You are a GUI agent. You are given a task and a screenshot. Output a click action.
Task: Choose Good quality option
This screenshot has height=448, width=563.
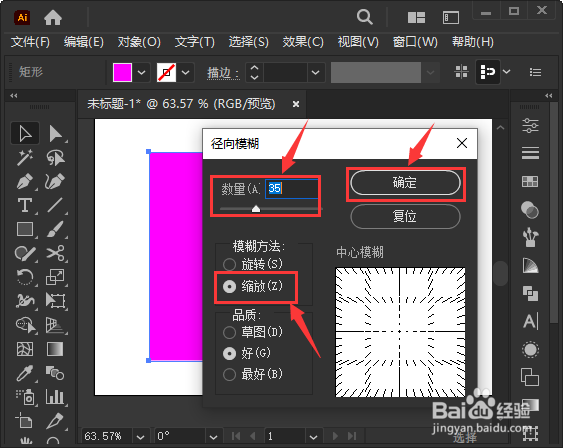(247, 353)
